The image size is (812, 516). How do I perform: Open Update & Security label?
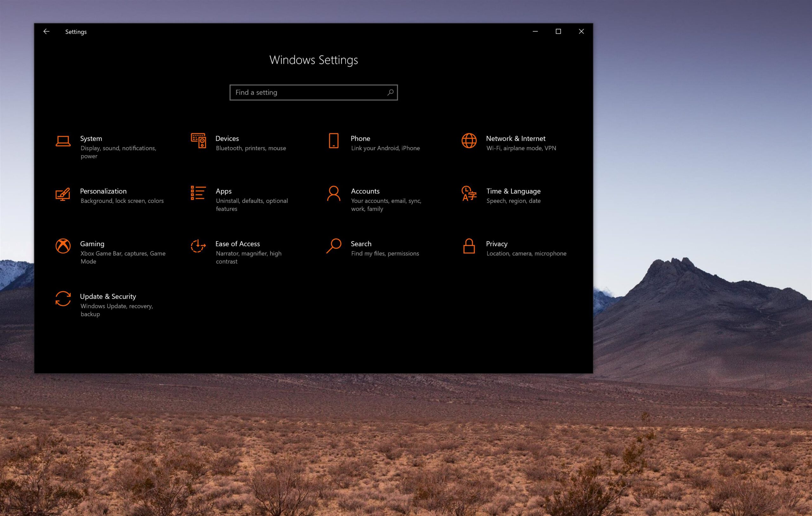coord(108,297)
